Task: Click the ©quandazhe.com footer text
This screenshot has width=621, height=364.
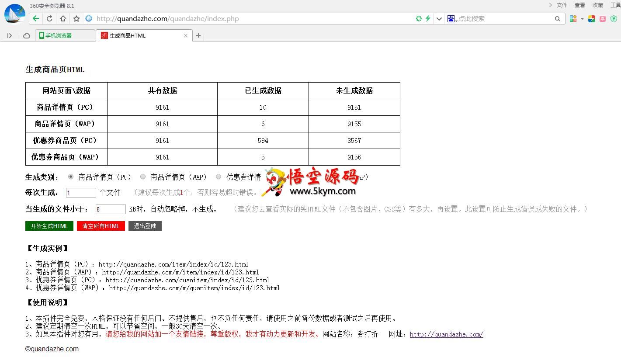Action: click(52, 349)
